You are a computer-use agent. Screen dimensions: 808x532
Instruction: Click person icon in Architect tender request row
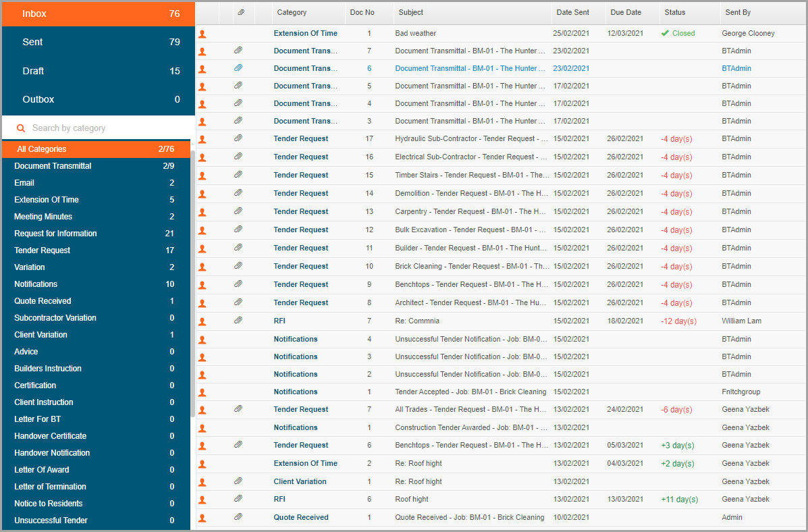point(202,303)
